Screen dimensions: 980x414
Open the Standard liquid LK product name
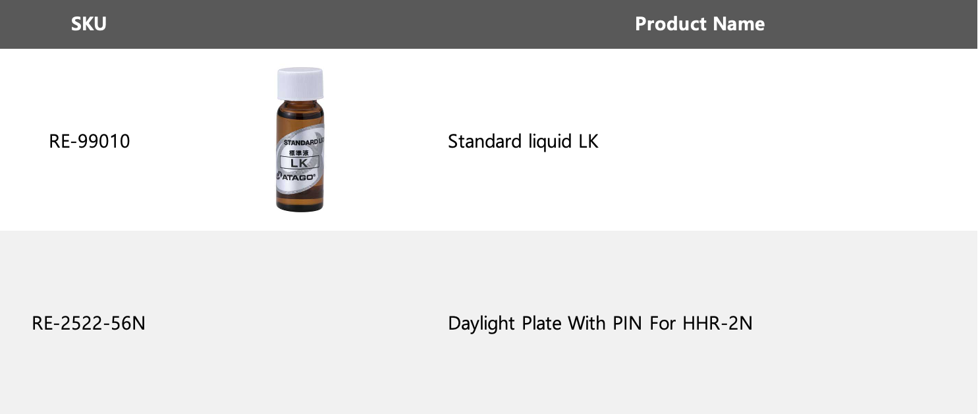[523, 141]
